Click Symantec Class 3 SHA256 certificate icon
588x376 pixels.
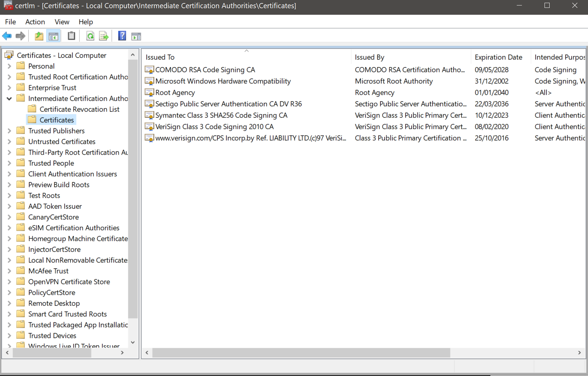pos(149,115)
